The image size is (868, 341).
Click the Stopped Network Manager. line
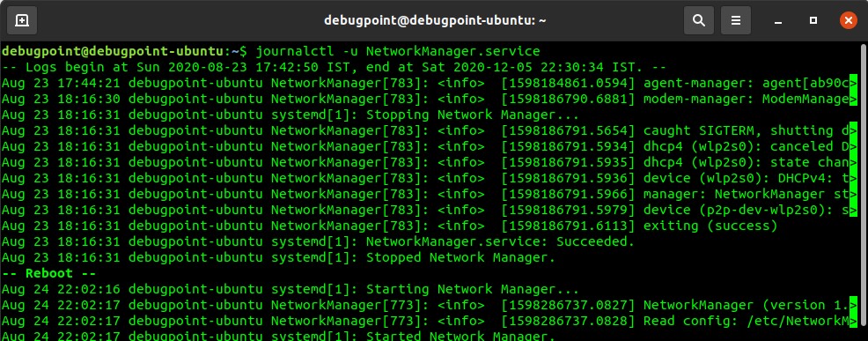pos(278,258)
